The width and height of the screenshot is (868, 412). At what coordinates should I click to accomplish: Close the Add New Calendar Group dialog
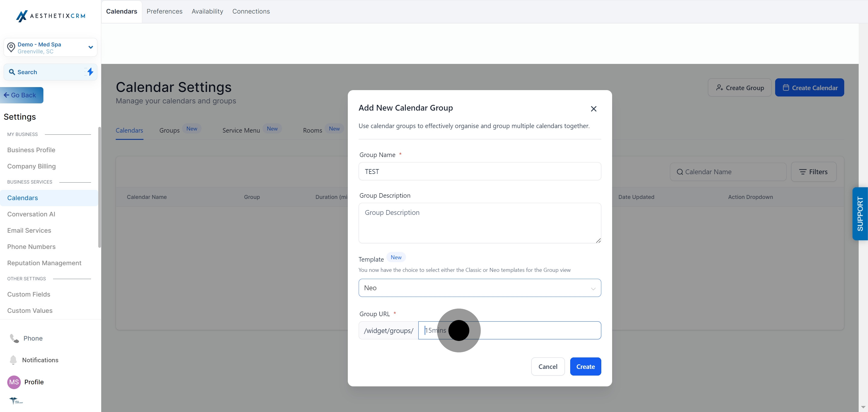click(x=593, y=109)
